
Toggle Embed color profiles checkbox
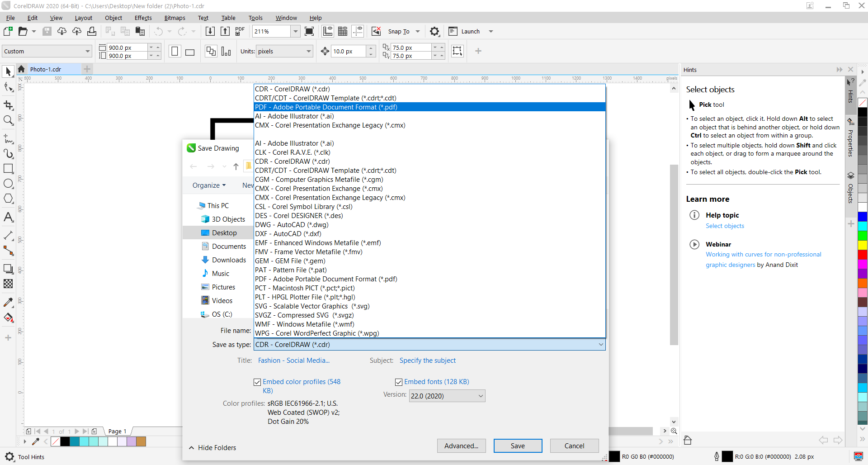tap(257, 382)
